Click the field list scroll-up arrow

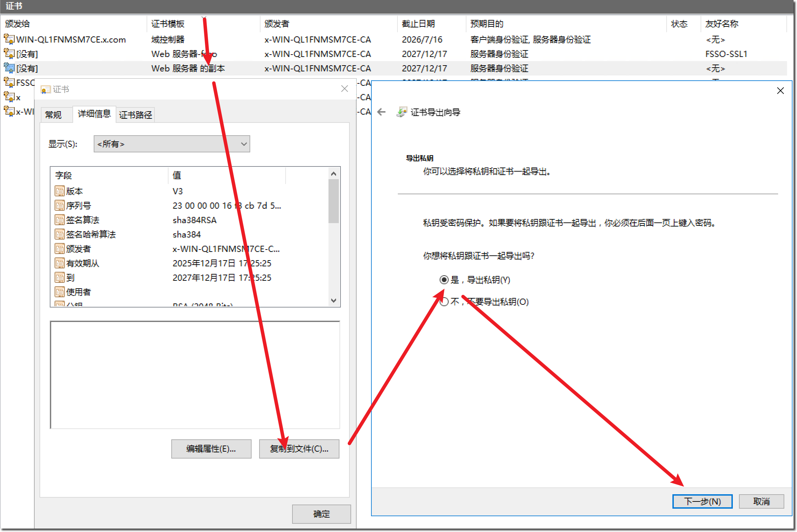click(x=333, y=174)
